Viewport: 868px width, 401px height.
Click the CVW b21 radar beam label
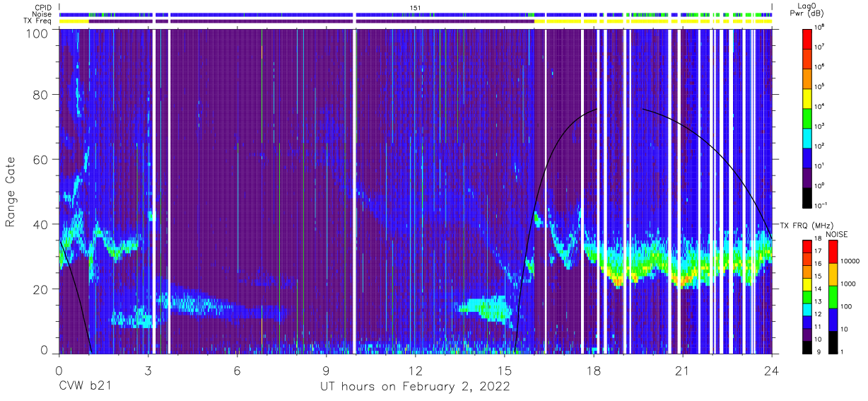[x=85, y=386]
